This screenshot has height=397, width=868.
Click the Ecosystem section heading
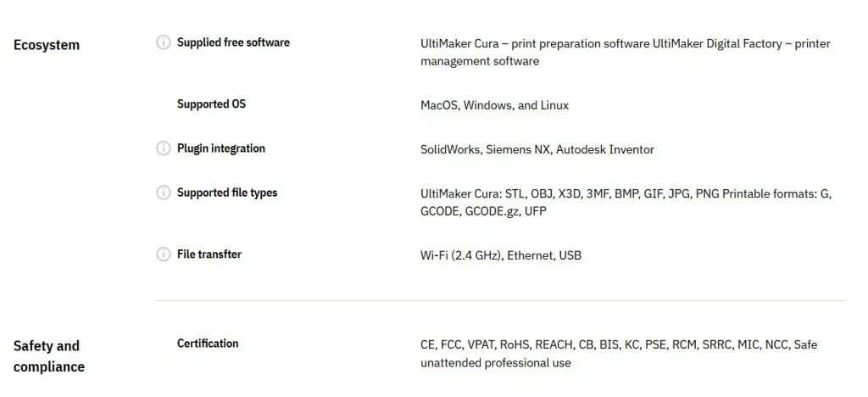pos(47,45)
